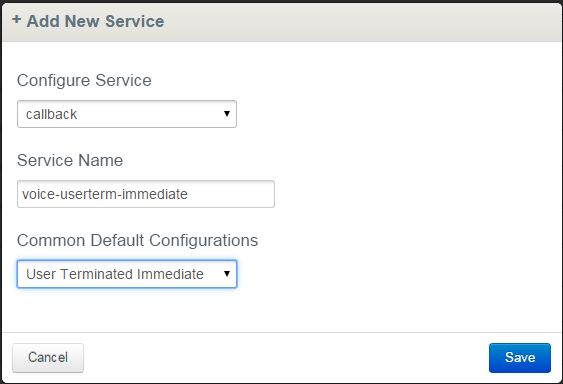Click the arrow beside User Terminated Immediate
This screenshot has width=563, height=384.
pos(227,274)
